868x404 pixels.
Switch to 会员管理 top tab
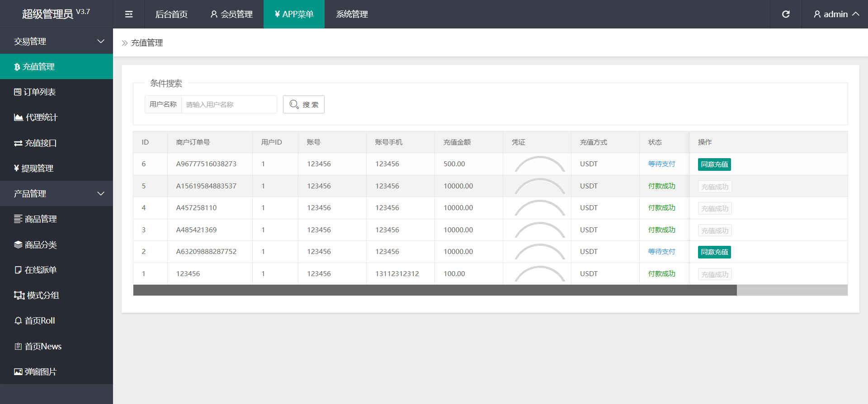(x=231, y=14)
